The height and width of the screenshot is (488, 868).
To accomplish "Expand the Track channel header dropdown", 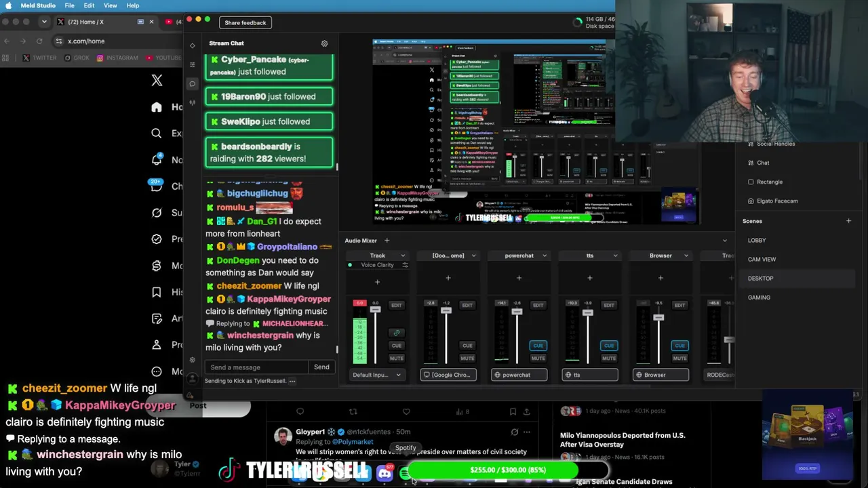I will 403,256.
